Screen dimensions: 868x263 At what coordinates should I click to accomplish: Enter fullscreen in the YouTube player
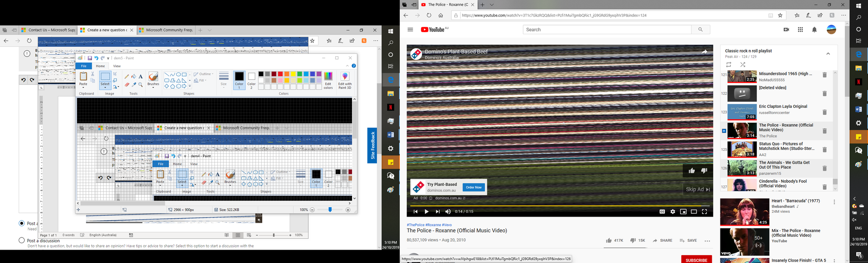704,212
